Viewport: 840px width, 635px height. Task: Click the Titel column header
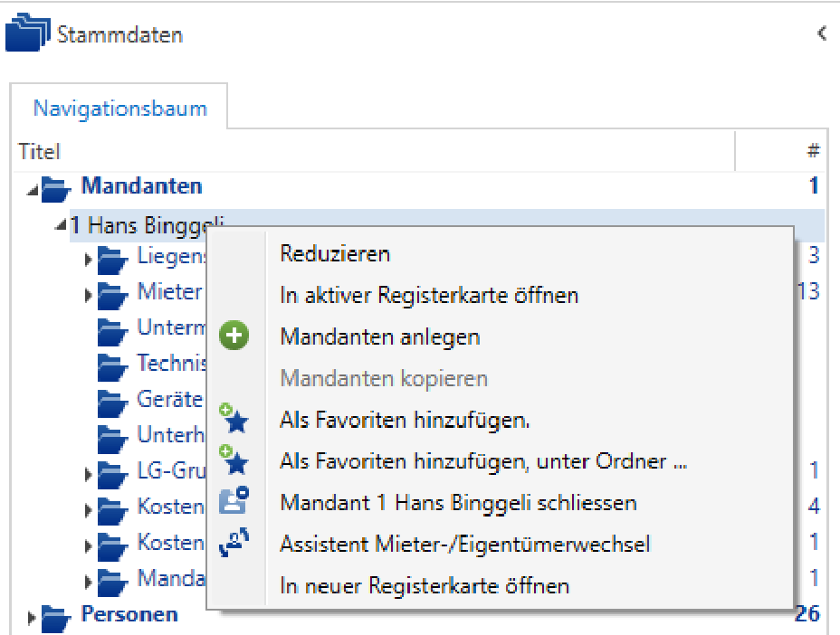(39, 152)
